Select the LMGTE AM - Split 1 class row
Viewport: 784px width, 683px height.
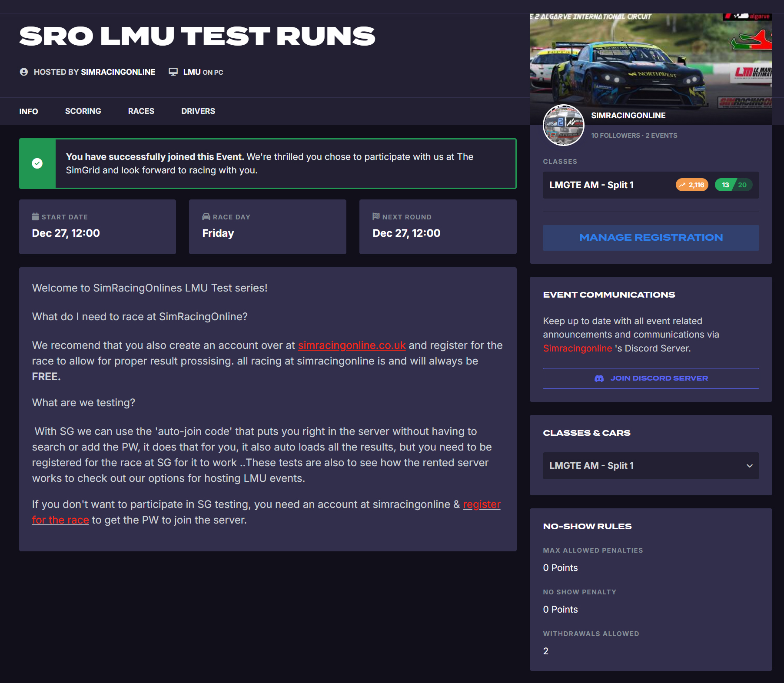651,185
